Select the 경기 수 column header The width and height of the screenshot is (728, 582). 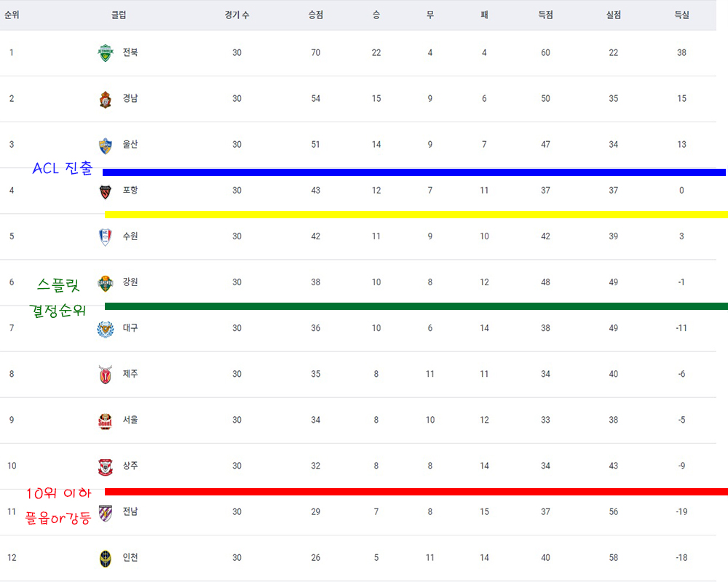pyautogui.click(x=237, y=15)
